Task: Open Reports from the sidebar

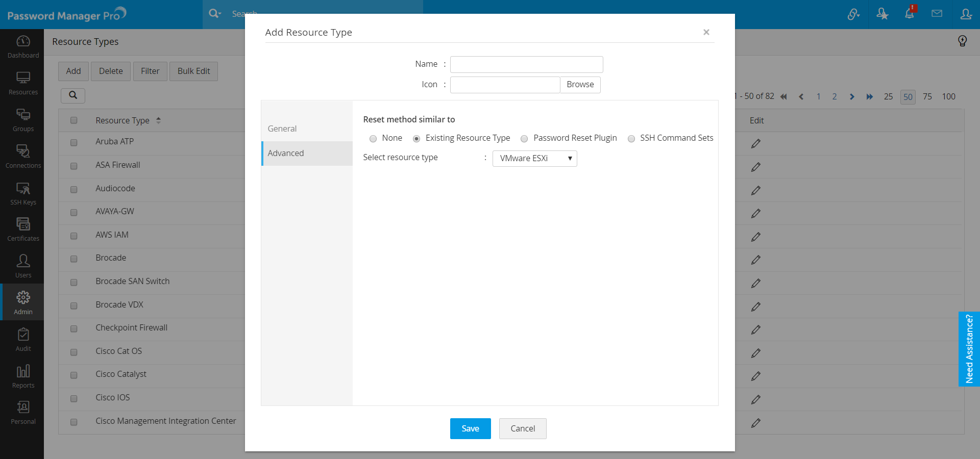Action: pos(23,376)
